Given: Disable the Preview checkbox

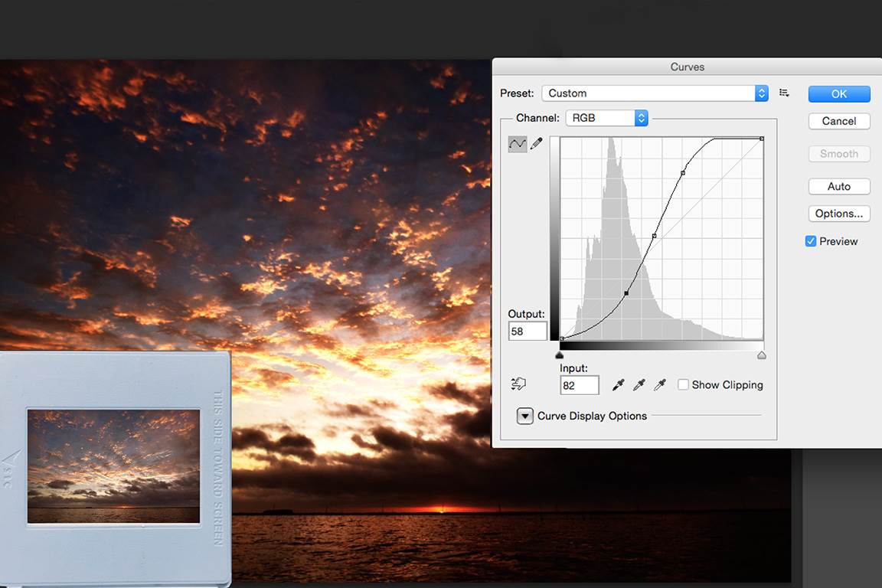Looking at the screenshot, I should [x=811, y=241].
